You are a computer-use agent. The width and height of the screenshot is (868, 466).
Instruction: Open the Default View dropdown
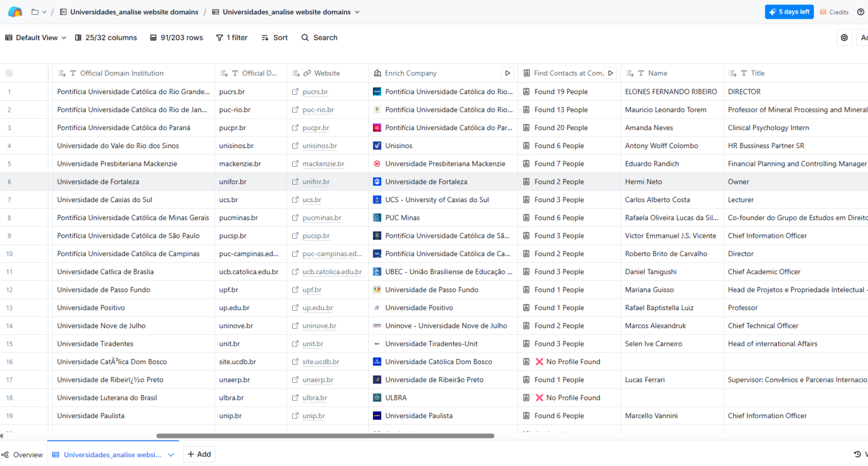click(36, 38)
